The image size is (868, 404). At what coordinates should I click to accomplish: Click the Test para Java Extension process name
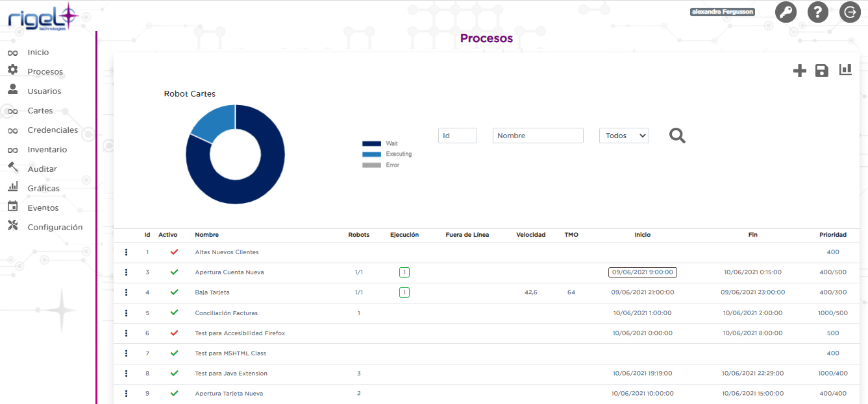231,374
